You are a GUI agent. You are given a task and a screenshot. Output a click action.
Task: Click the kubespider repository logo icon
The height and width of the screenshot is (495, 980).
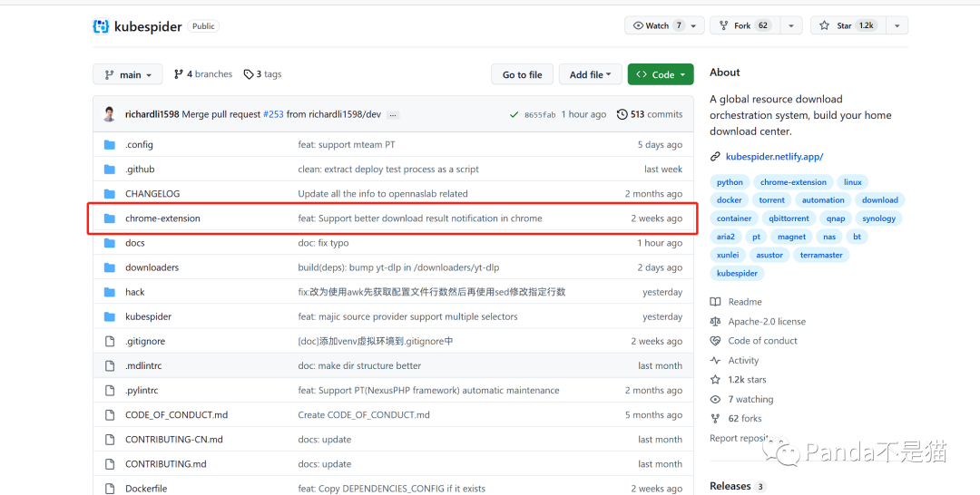pos(101,26)
